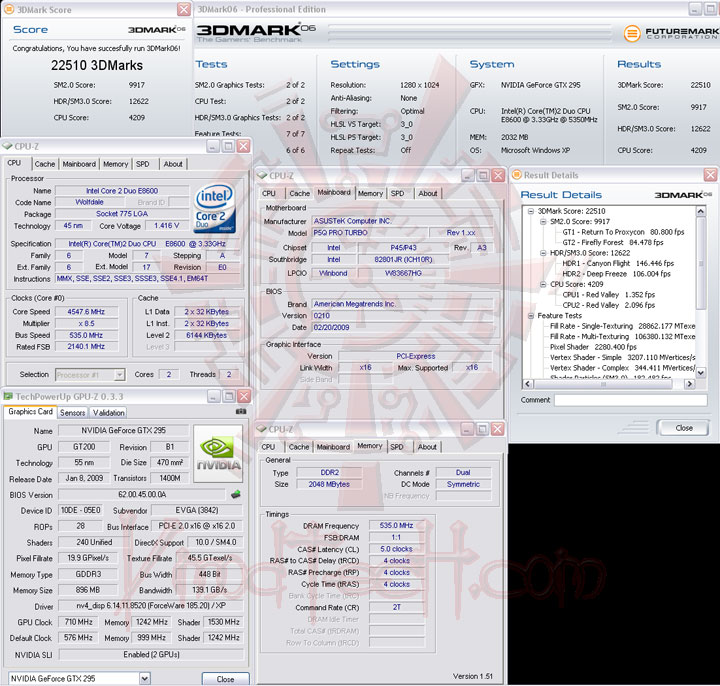Open Sensors tab in GPU-Z

73,413
